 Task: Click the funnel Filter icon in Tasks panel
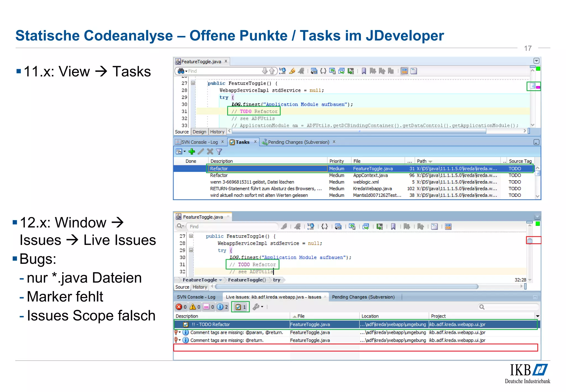click(x=219, y=151)
